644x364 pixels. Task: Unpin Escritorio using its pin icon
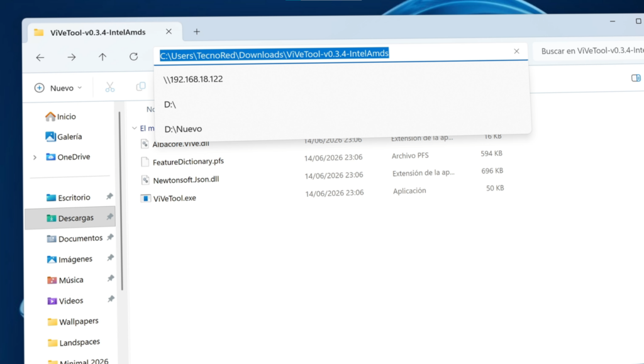[x=109, y=197]
